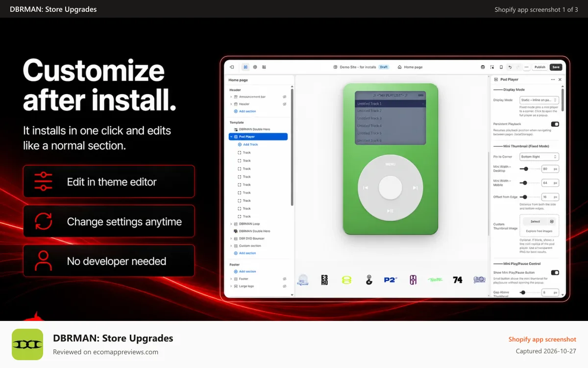Viewport: 588px width, 368px height.
Task: Select Untitled Track 5 in playlist
Action: [x=390, y=133]
